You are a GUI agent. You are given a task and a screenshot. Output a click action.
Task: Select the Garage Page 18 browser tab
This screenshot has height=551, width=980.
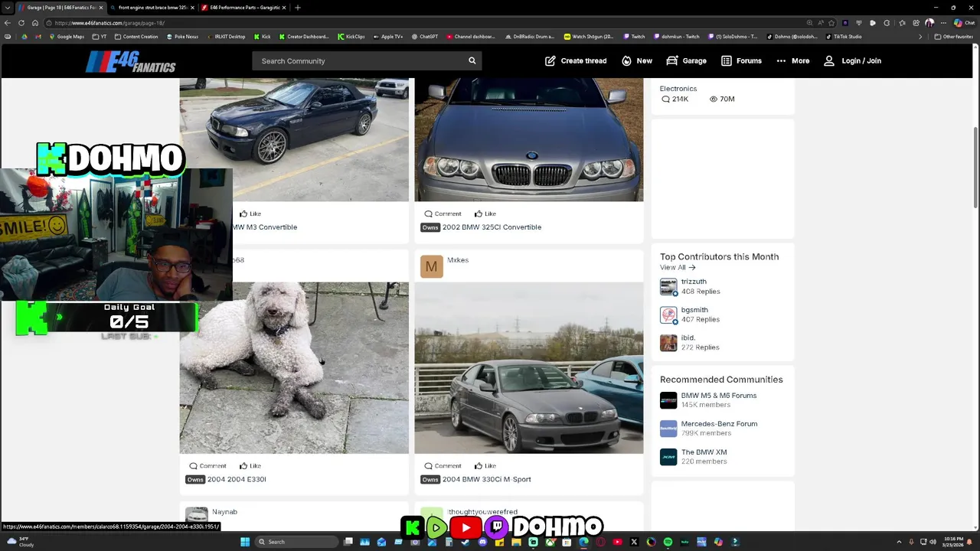(60, 8)
